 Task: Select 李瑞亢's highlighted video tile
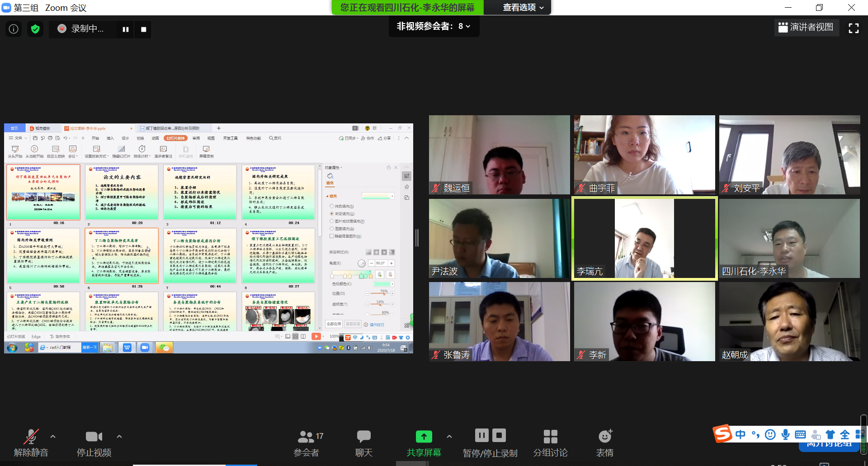coord(644,238)
